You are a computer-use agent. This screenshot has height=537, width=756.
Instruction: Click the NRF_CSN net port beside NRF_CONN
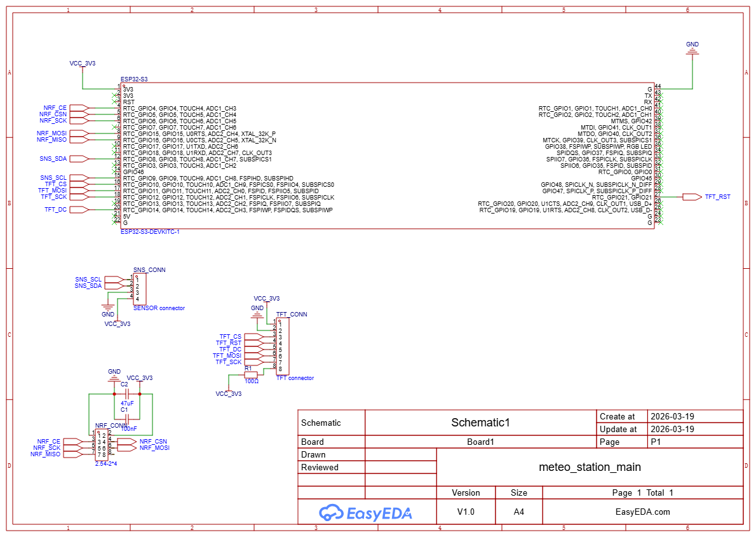(127, 441)
